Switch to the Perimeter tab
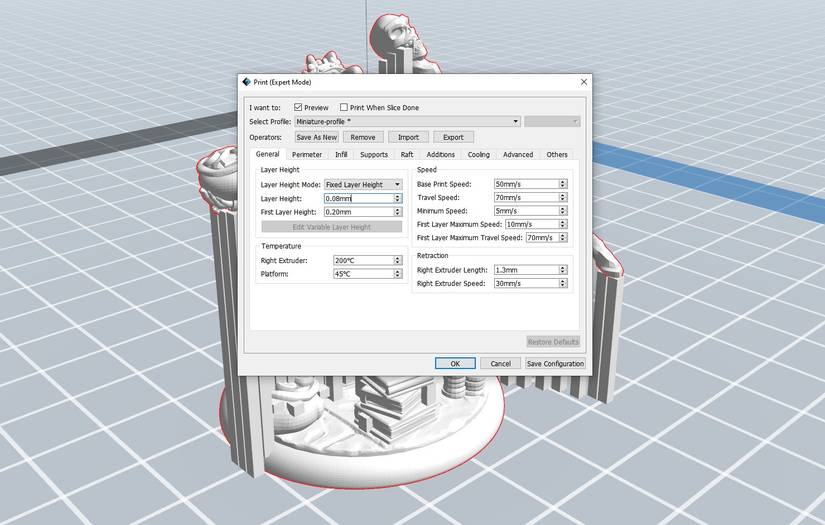Screen dimensions: 825x525 pyautogui.click(x=307, y=155)
